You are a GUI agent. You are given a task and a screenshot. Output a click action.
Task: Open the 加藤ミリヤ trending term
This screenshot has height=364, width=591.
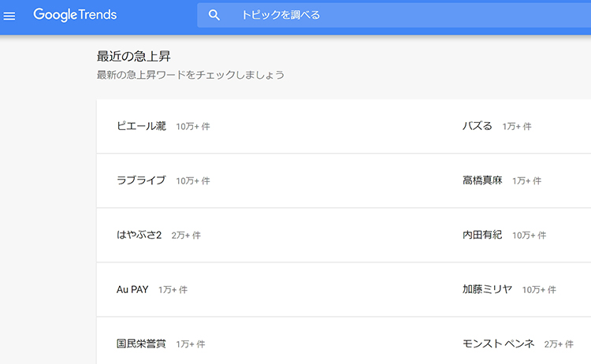(487, 289)
